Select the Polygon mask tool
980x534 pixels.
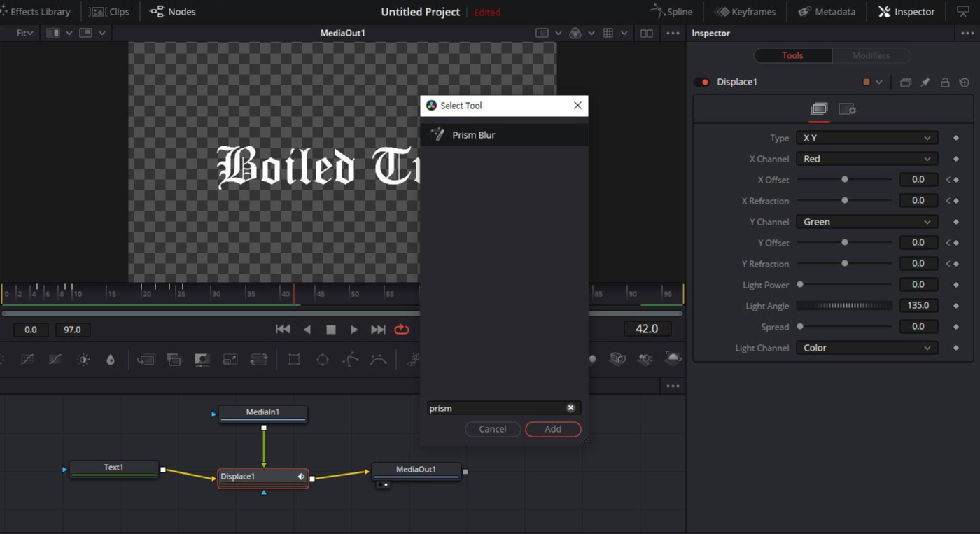[351, 360]
